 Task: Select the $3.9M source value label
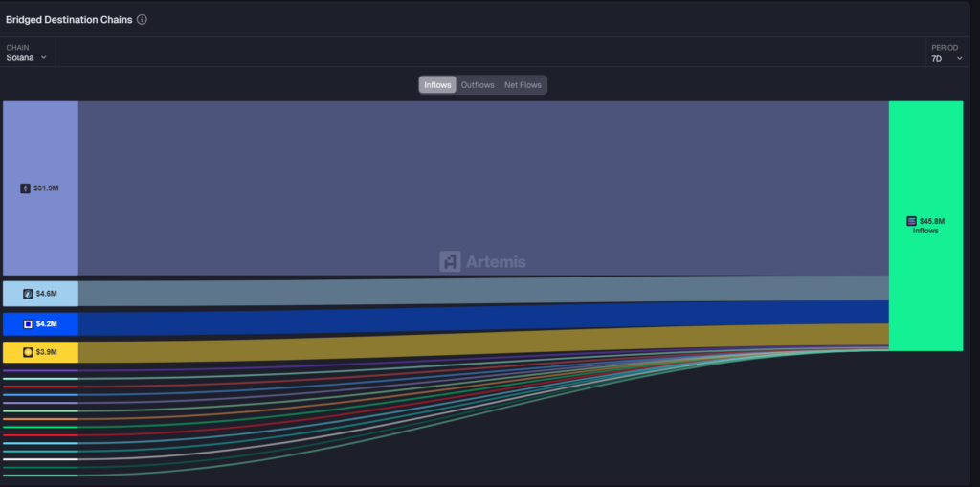pyautogui.click(x=46, y=352)
